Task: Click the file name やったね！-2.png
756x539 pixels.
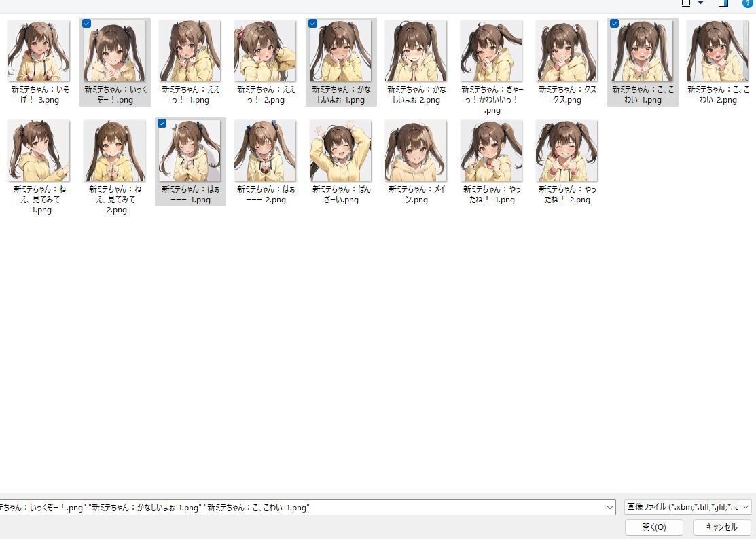Action: point(567,194)
